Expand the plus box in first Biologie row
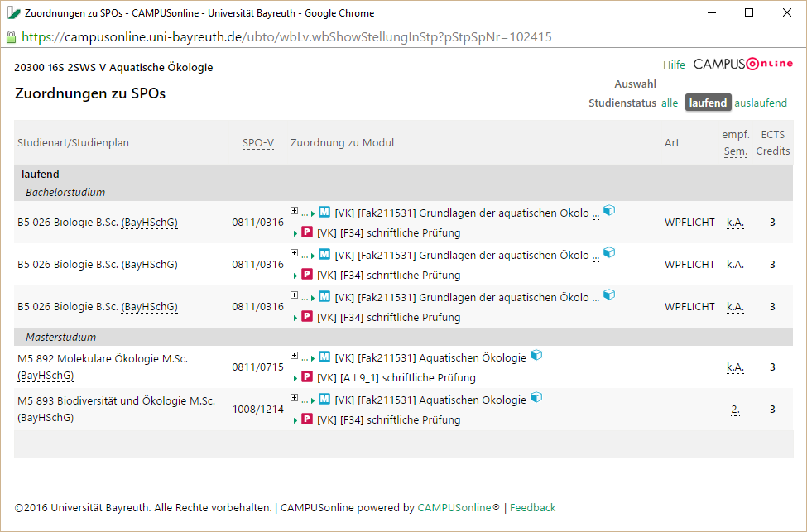The width and height of the screenshot is (807, 532). (x=294, y=210)
